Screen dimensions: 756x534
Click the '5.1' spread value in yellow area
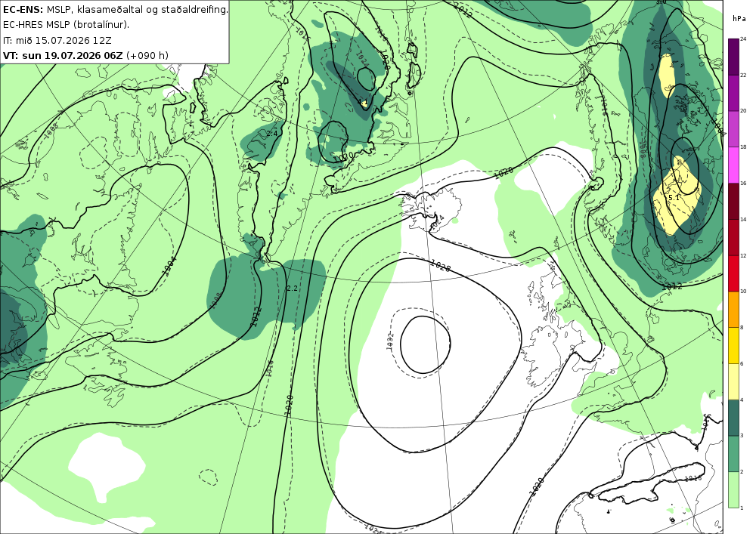click(674, 197)
